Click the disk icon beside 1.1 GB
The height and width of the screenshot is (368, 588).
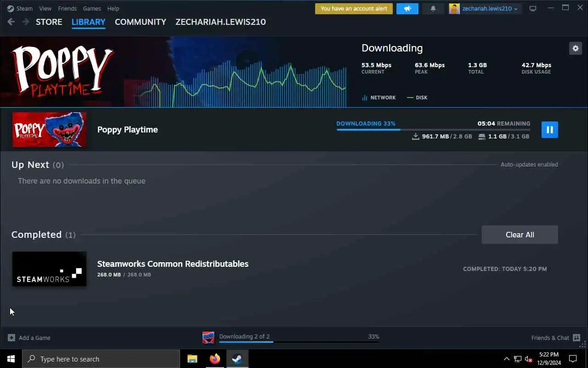(482, 137)
